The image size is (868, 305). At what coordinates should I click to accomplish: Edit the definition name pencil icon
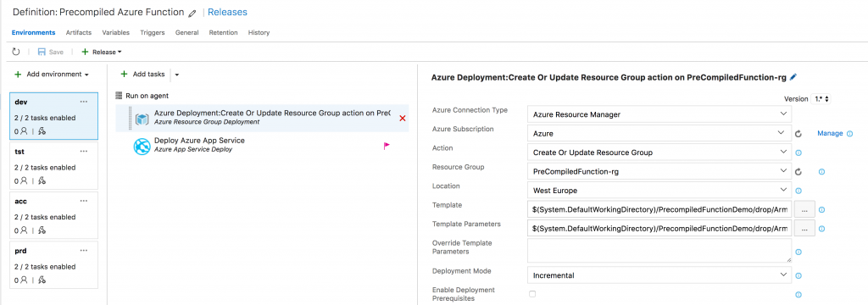[192, 13]
